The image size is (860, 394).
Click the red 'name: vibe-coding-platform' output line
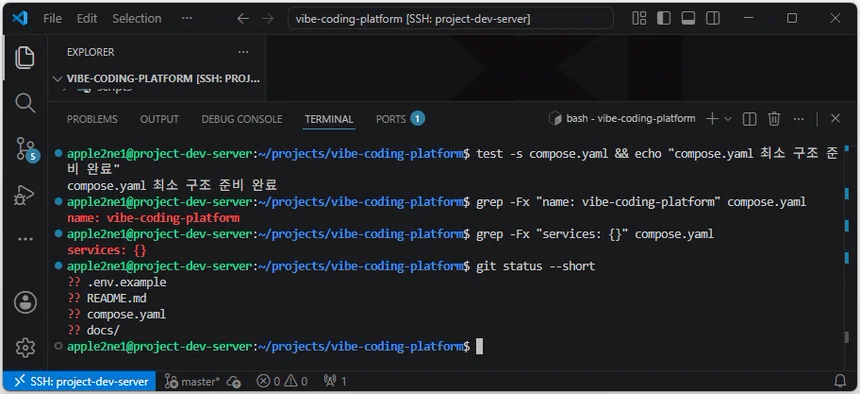[x=153, y=218]
